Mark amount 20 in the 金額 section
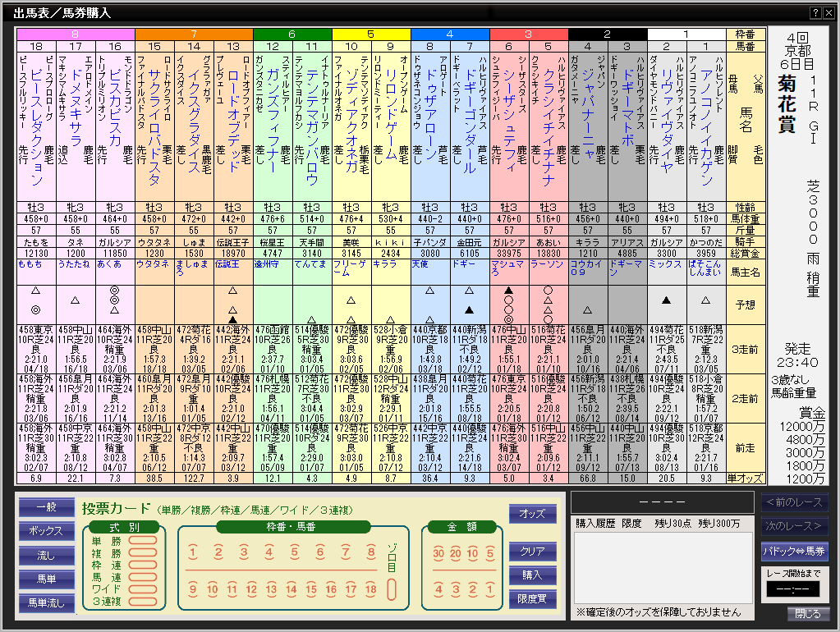Image resolution: width=840 pixels, height=632 pixels. (456, 553)
